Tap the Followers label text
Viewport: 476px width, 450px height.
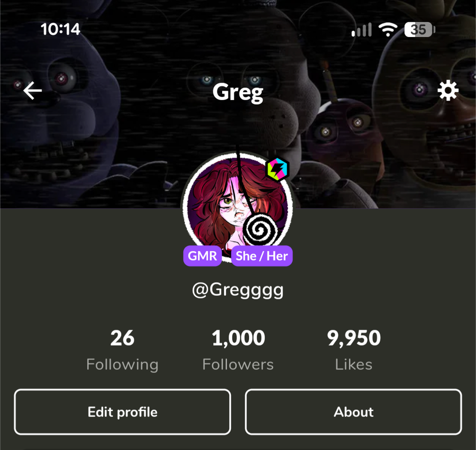[x=238, y=364]
